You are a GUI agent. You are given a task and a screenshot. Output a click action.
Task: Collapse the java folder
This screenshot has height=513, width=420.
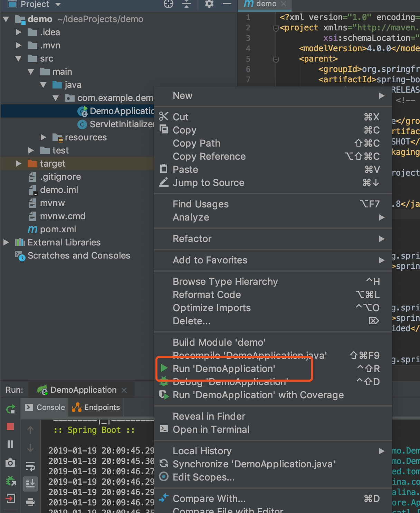(x=44, y=85)
